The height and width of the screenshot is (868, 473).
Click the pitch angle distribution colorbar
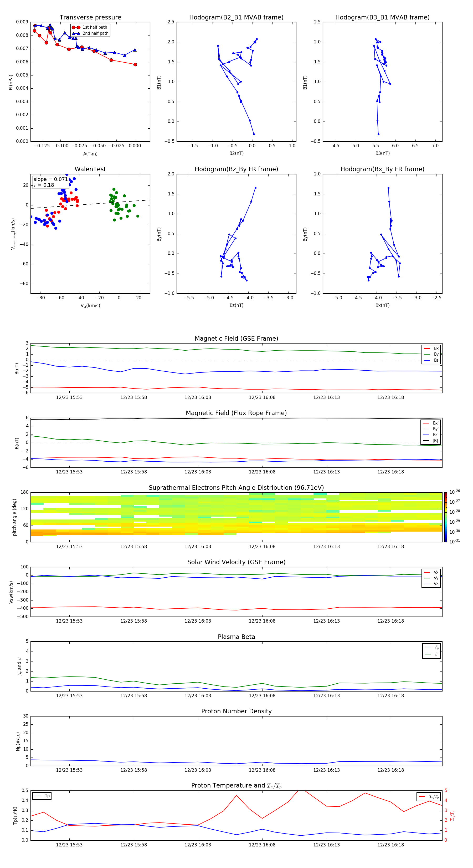click(x=445, y=517)
